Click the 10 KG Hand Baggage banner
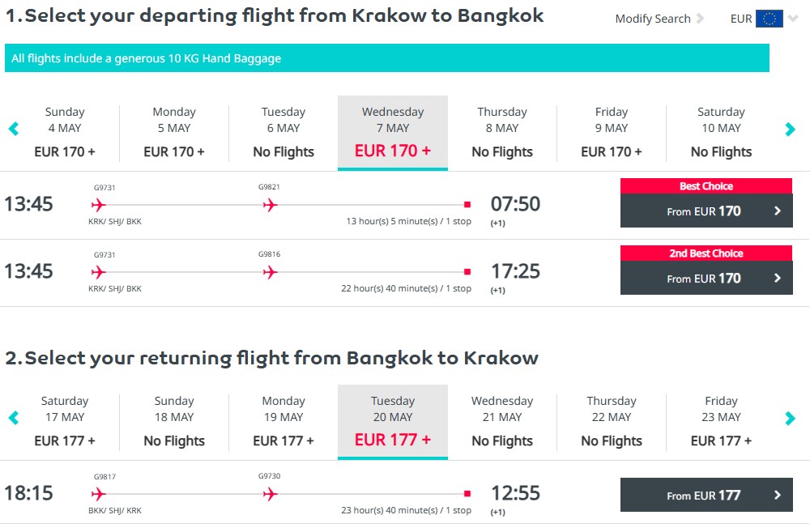 coord(386,58)
